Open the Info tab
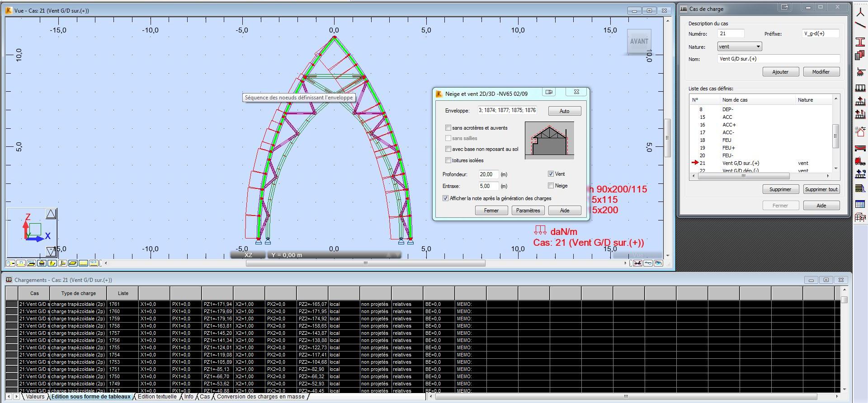868x403 pixels. [189, 397]
